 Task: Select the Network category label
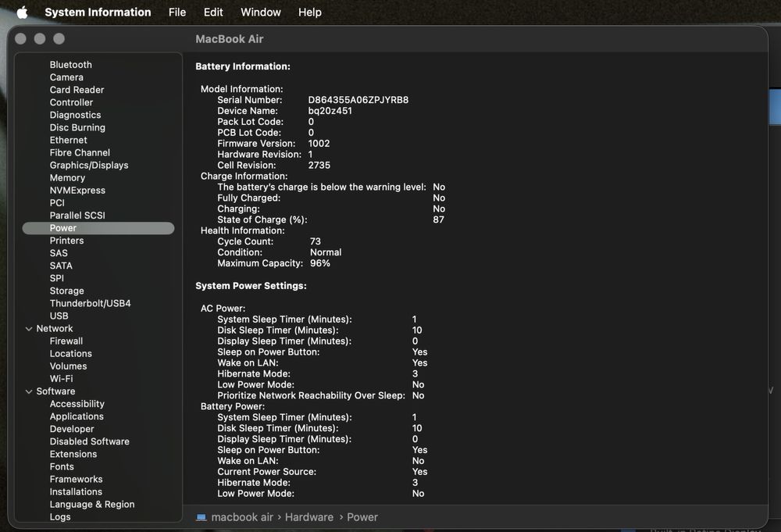(55, 328)
